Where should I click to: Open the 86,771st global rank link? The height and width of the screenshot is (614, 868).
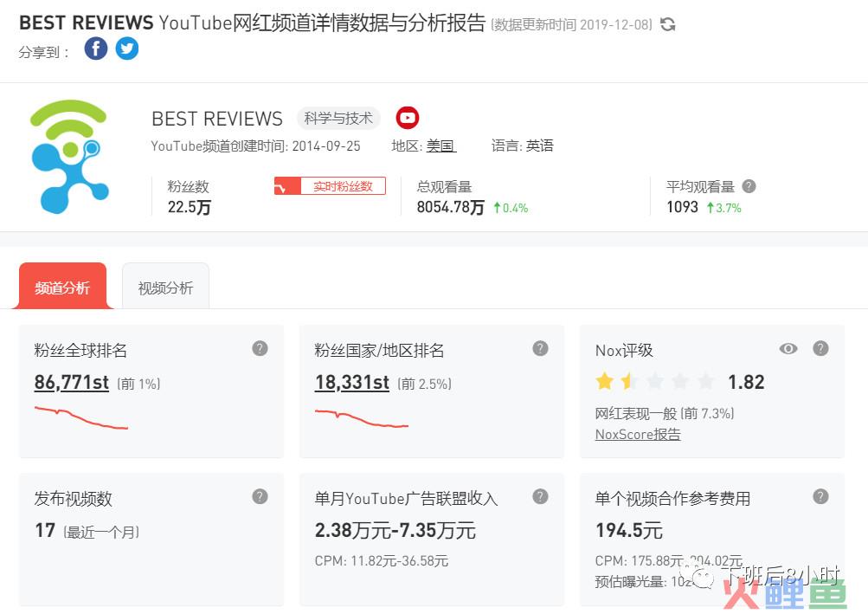72,383
